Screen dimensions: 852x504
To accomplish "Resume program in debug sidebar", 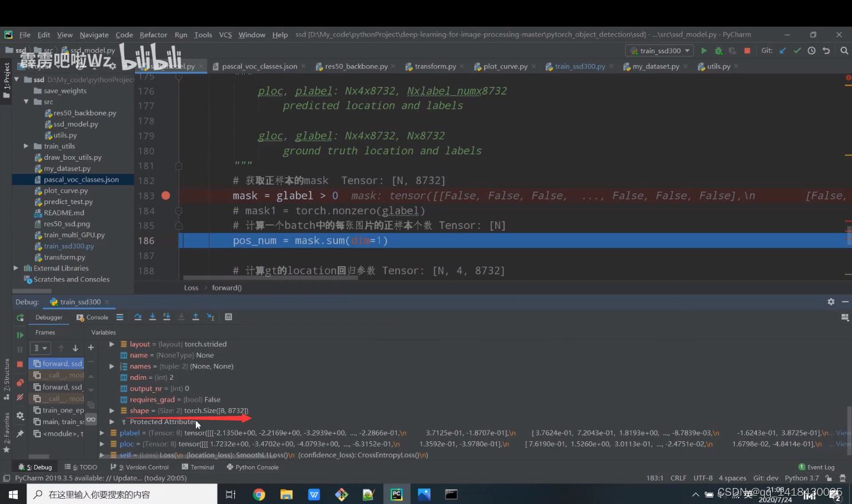I will 20,335.
